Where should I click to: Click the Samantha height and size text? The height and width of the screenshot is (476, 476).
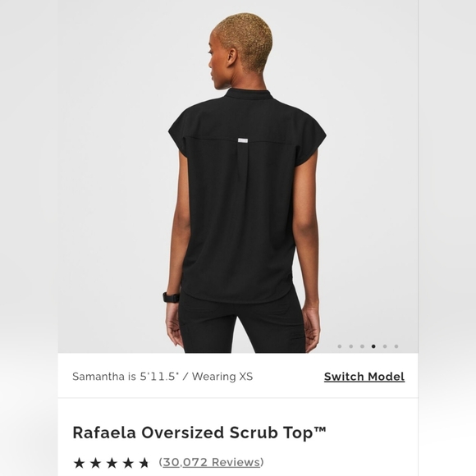pyautogui.click(x=162, y=377)
